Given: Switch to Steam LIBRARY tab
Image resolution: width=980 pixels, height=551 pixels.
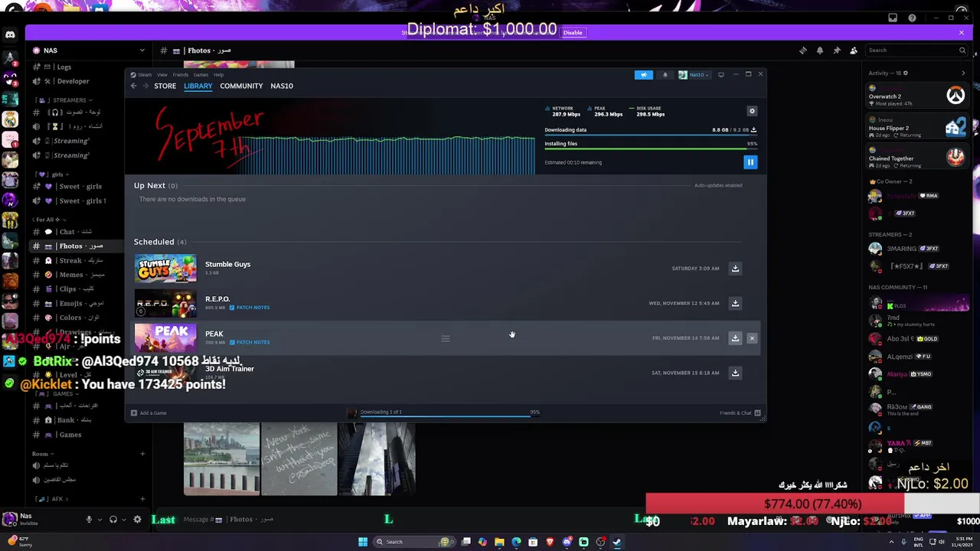Looking at the screenshot, I should (198, 86).
